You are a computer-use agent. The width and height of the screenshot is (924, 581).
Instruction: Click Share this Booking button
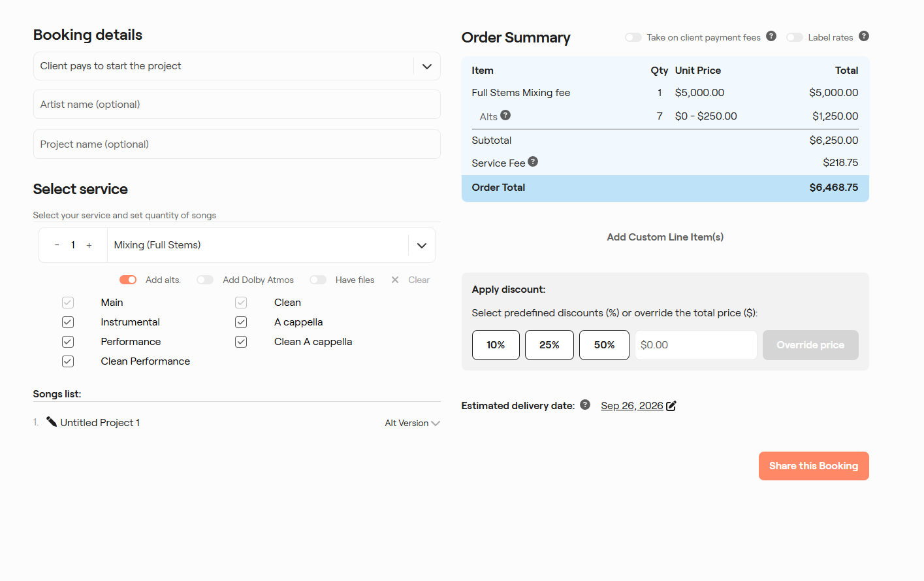coord(814,466)
